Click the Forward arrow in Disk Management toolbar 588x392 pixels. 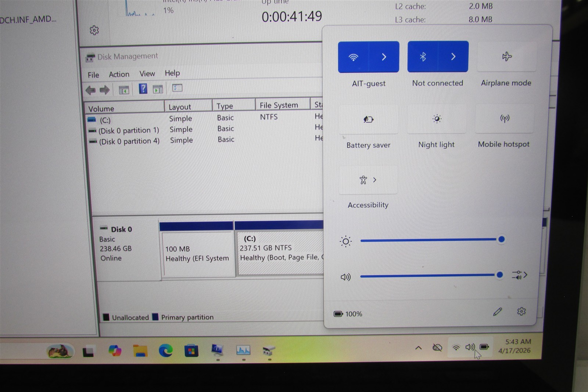[105, 90]
